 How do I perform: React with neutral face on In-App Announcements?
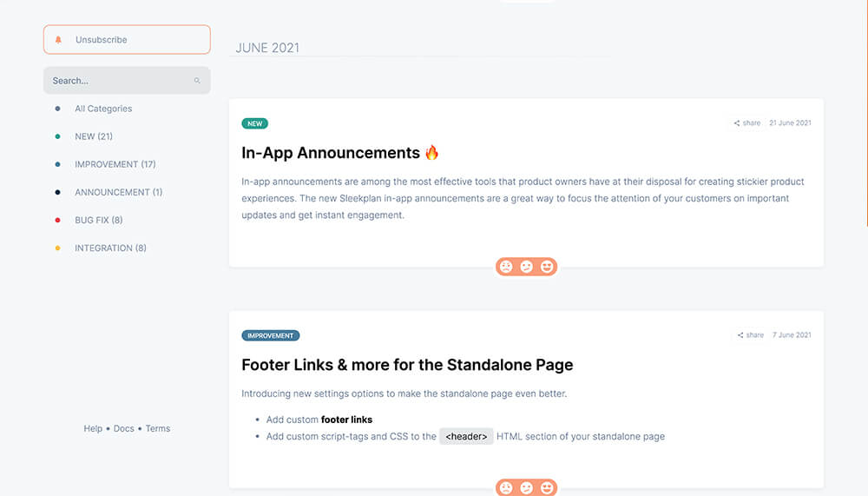[527, 267]
